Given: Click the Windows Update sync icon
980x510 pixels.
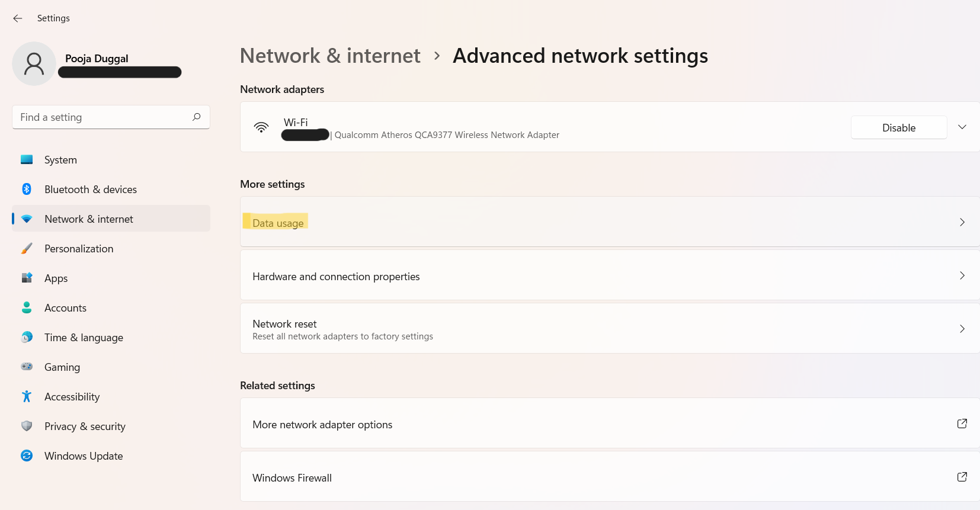Looking at the screenshot, I should (x=27, y=456).
